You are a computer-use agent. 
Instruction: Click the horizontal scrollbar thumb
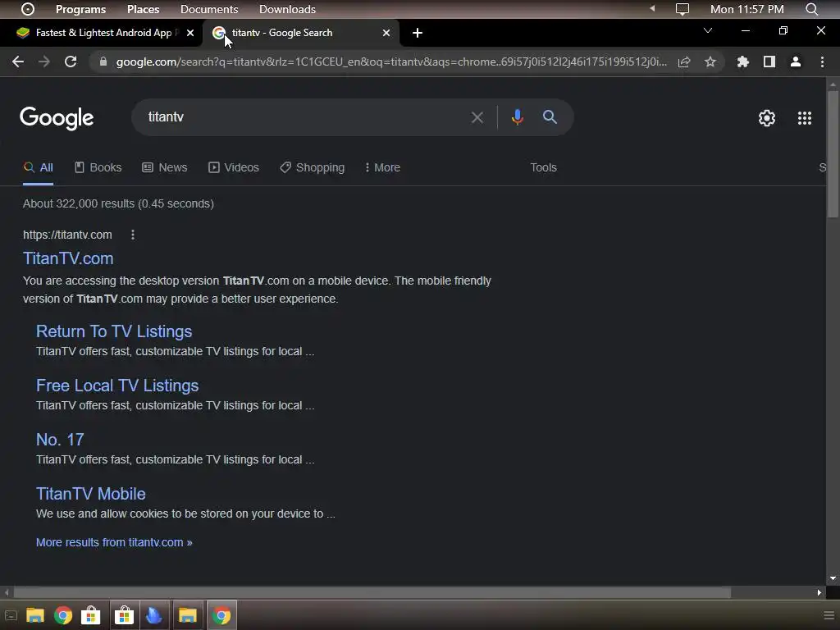[x=372, y=592]
